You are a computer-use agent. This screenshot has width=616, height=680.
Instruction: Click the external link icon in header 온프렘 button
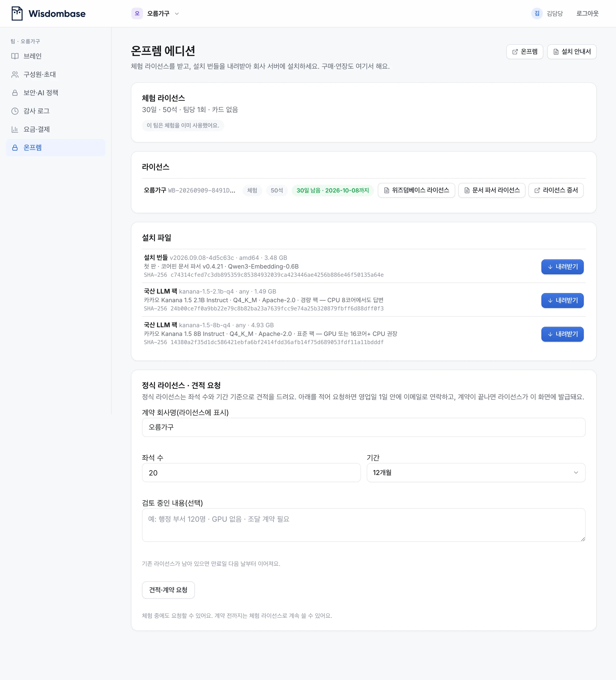point(515,51)
